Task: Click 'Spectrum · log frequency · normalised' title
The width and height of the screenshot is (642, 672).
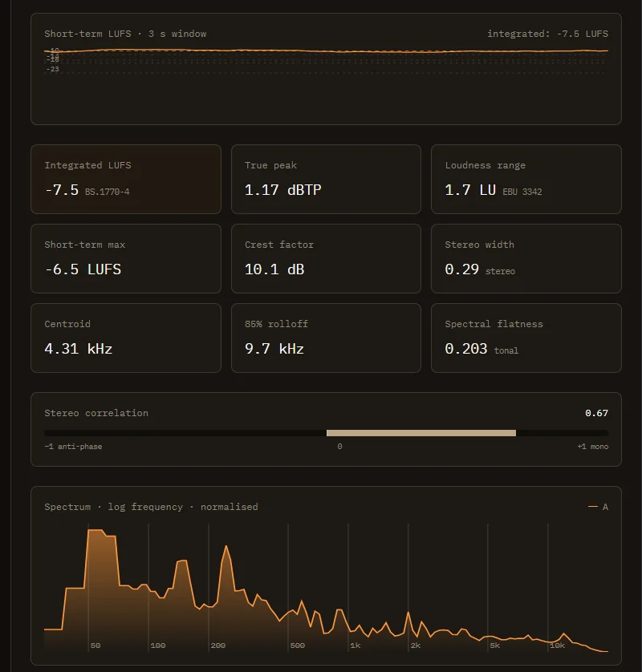Action: point(152,507)
